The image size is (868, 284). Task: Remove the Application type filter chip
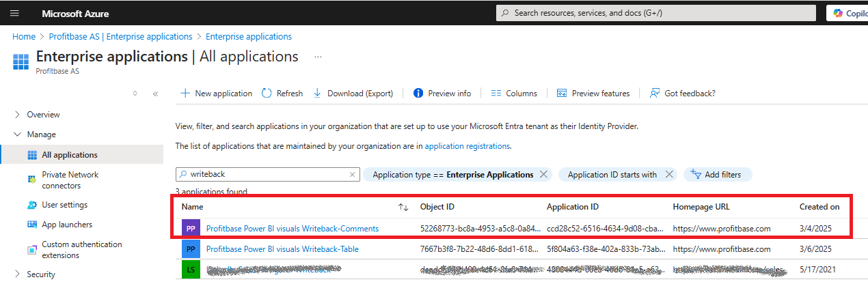click(x=543, y=175)
